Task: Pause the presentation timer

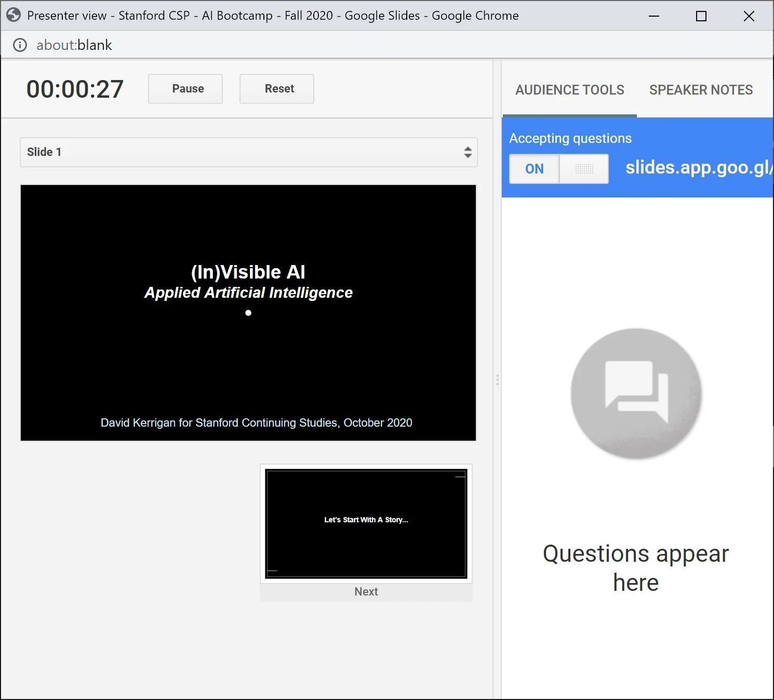Action: click(185, 88)
